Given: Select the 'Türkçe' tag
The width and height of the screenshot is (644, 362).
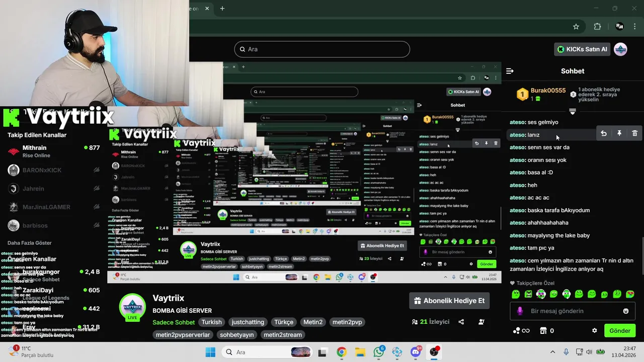Looking at the screenshot, I should 284,322.
